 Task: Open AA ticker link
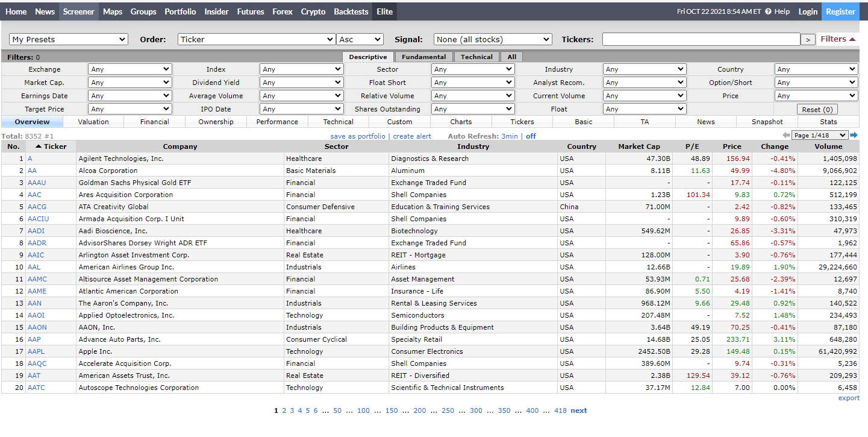click(x=32, y=171)
